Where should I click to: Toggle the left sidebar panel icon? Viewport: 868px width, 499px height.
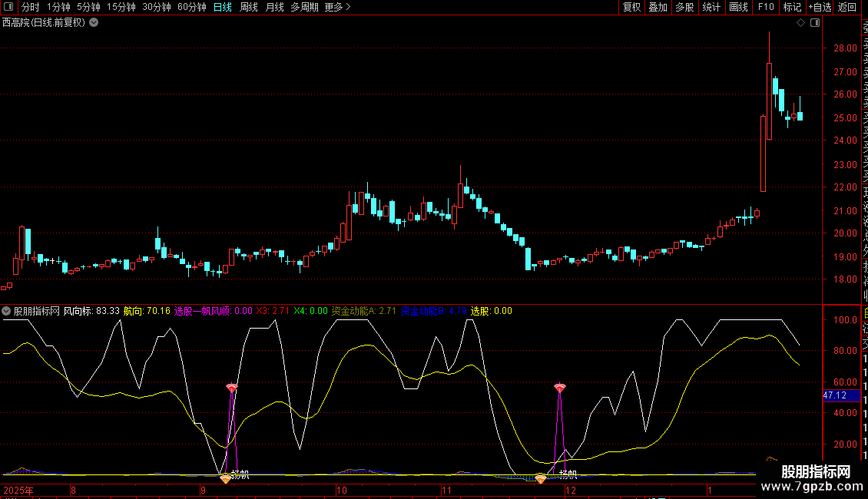pyautogui.click(x=8, y=7)
